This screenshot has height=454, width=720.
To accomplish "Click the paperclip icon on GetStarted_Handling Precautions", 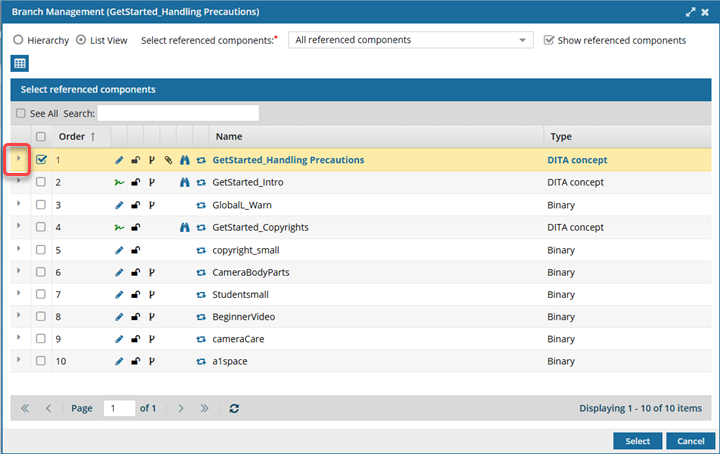I will pyautogui.click(x=168, y=160).
